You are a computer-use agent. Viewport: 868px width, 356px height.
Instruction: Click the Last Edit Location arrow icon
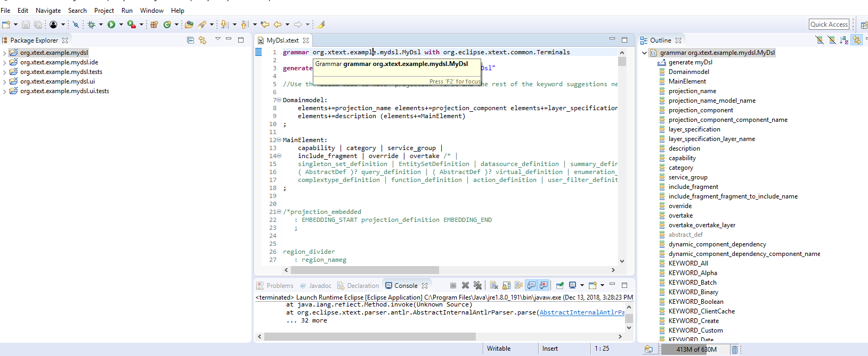pyautogui.click(x=265, y=24)
